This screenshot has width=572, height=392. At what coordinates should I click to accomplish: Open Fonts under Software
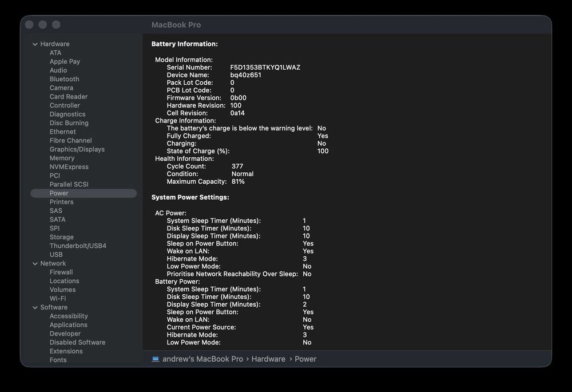[x=58, y=359]
